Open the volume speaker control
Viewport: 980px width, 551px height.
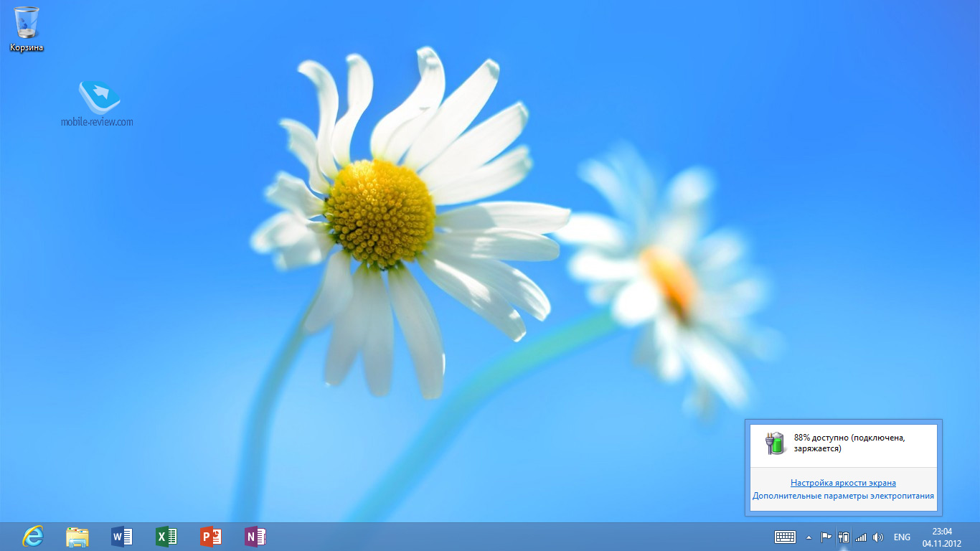pos(878,537)
